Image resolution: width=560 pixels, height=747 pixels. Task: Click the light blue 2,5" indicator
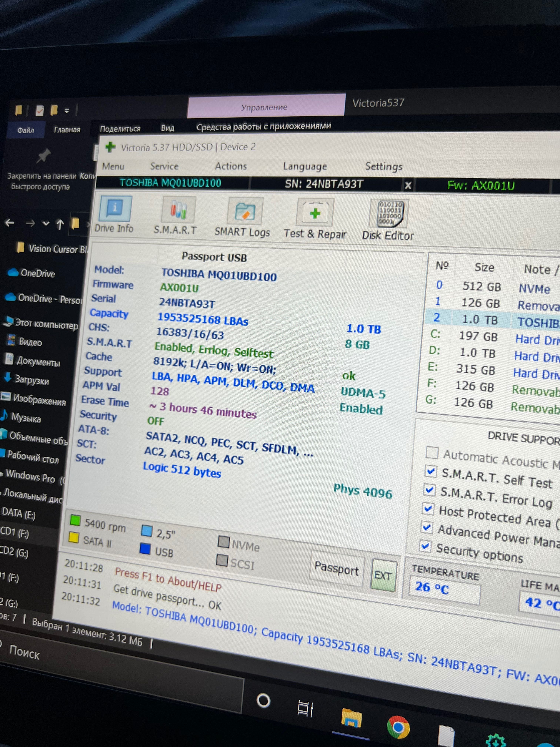pos(147,531)
